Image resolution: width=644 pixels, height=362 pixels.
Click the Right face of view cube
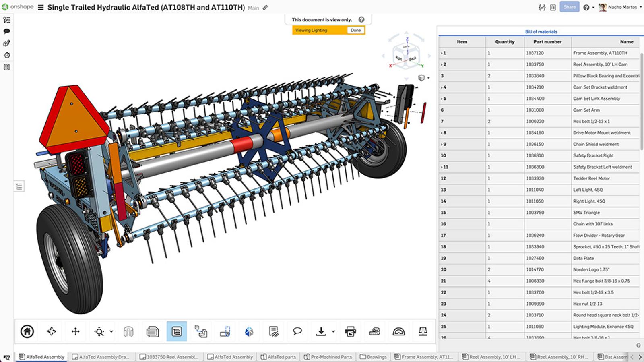(399, 58)
